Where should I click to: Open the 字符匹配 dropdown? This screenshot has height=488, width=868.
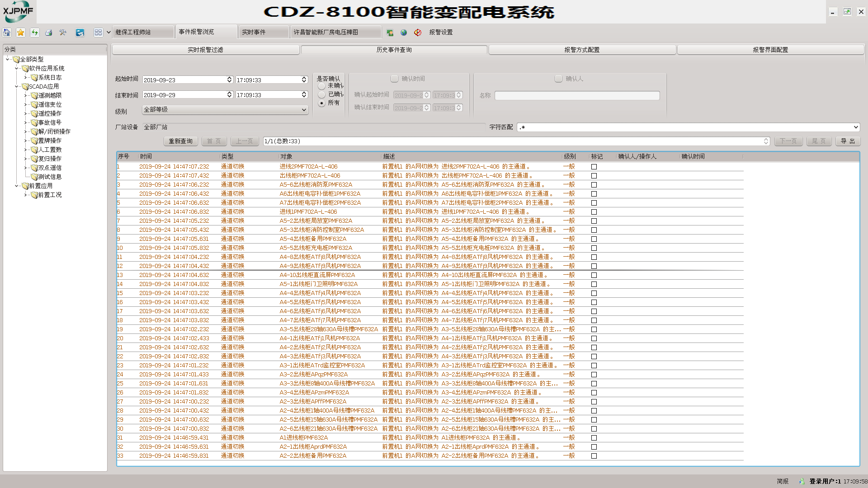(855, 127)
